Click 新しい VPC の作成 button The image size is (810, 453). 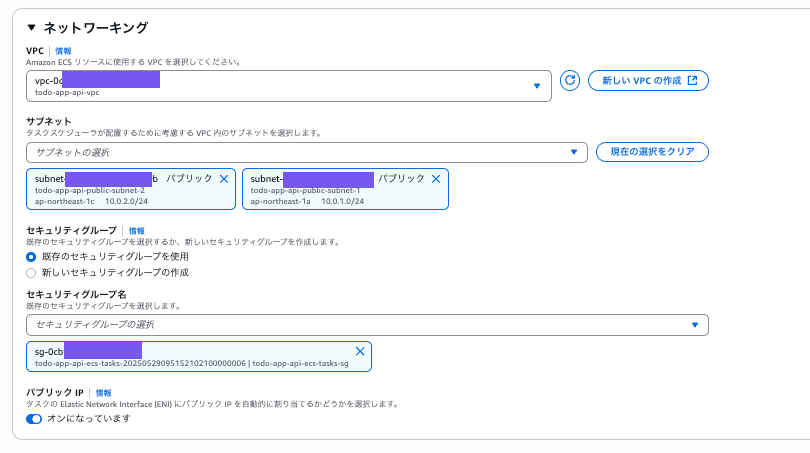(648, 81)
